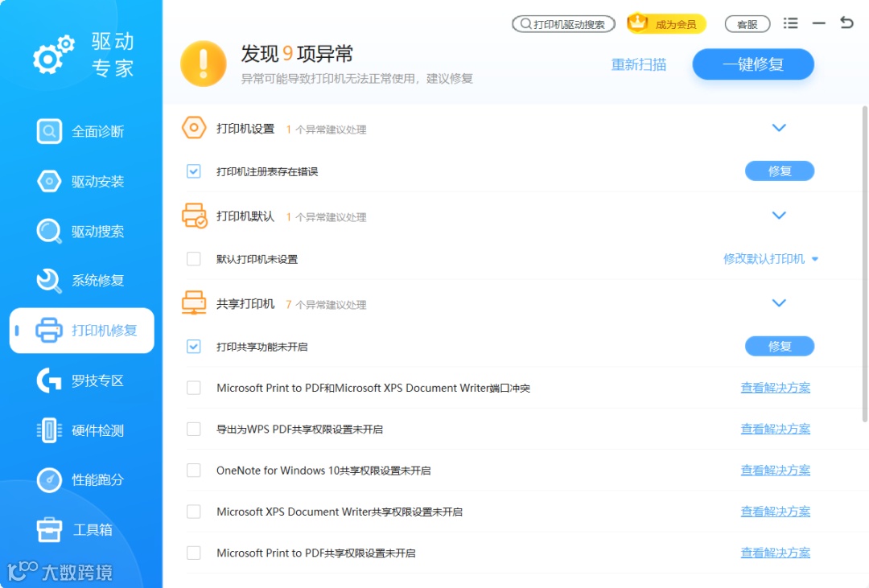Click 修复 for 打印共享功能未开启
Image resolution: width=869 pixels, height=588 pixels.
(x=780, y=347)
